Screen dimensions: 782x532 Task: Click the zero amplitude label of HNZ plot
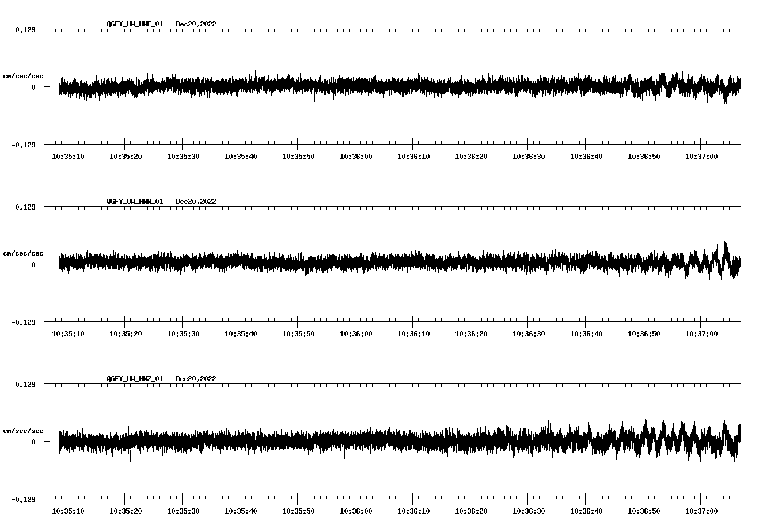click(33, 442)
